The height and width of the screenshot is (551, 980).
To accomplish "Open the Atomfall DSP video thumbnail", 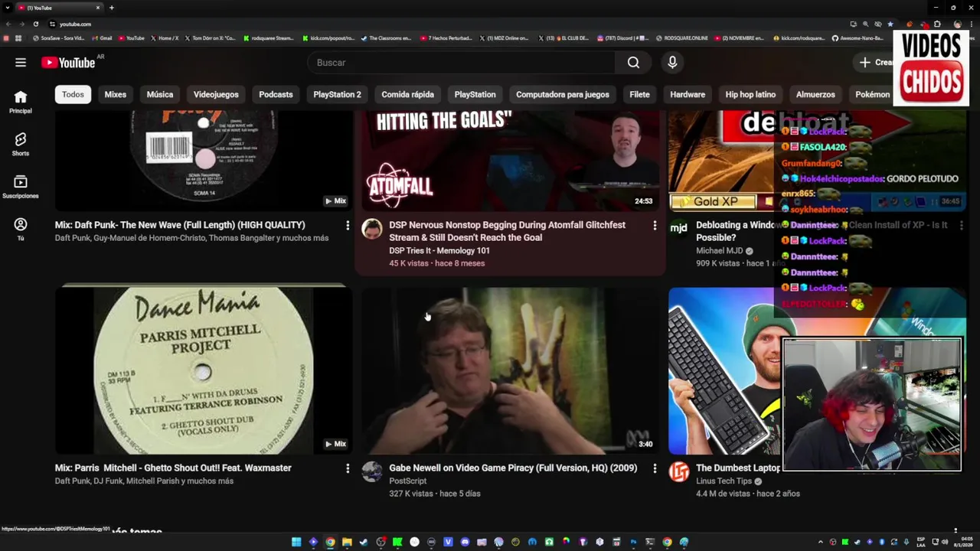I will (510, 161).
